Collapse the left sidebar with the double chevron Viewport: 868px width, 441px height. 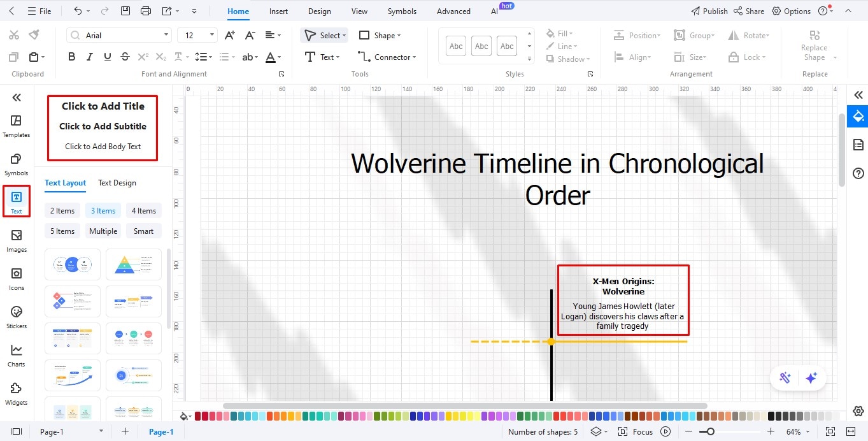click(x=17, y=98)
